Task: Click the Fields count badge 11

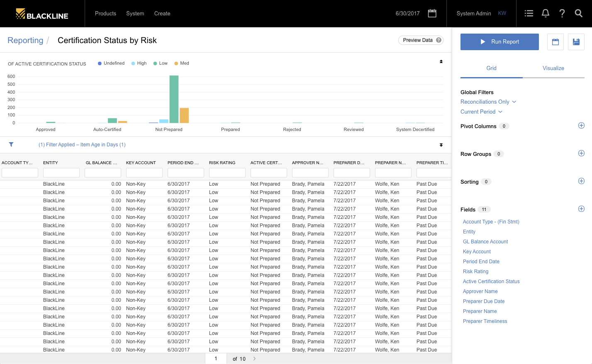Action: coord(484,209)
